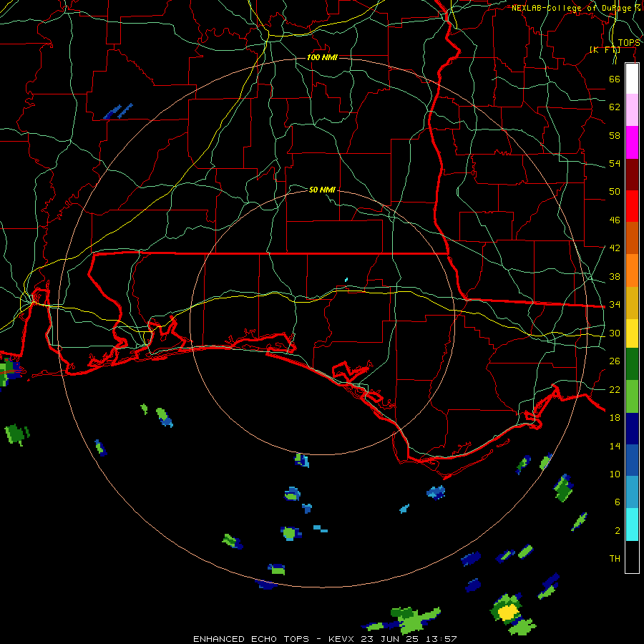Screen dimensions: 644x644
Task: Click the light blue scale swatch
Action: click(x=632, y=492)
